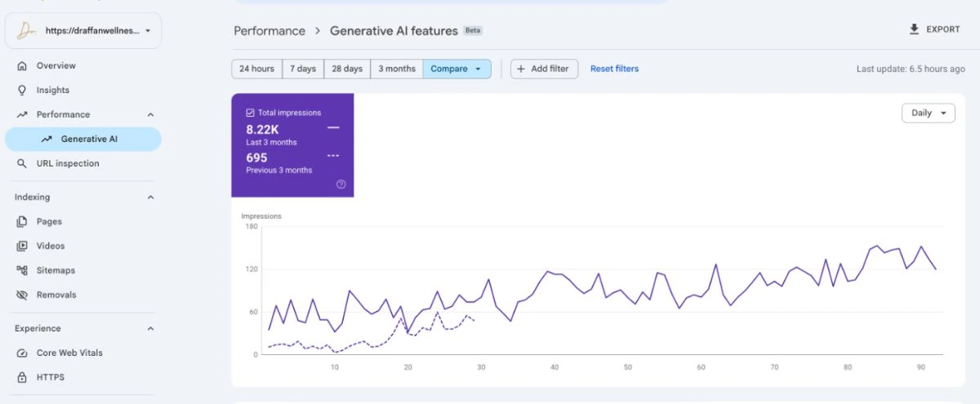Open Insights in the sidebar

pyautogui.click(x=83, y=91)
